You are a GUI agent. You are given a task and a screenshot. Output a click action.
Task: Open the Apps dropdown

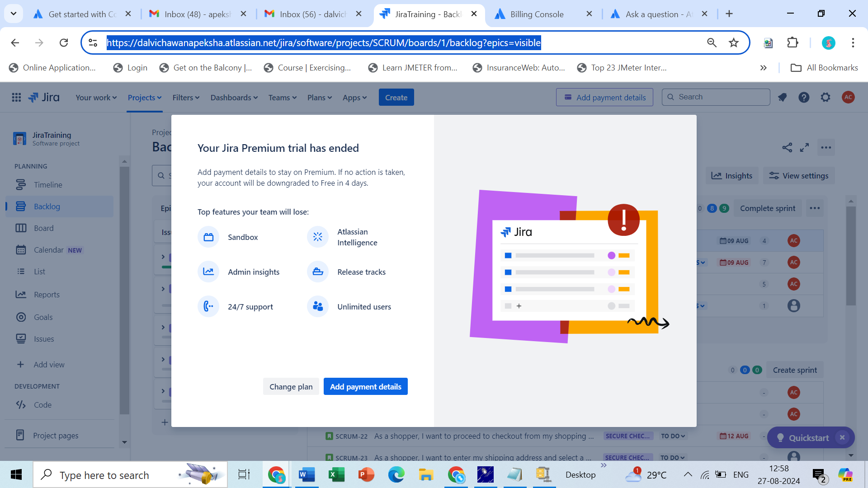coord(354,97)
